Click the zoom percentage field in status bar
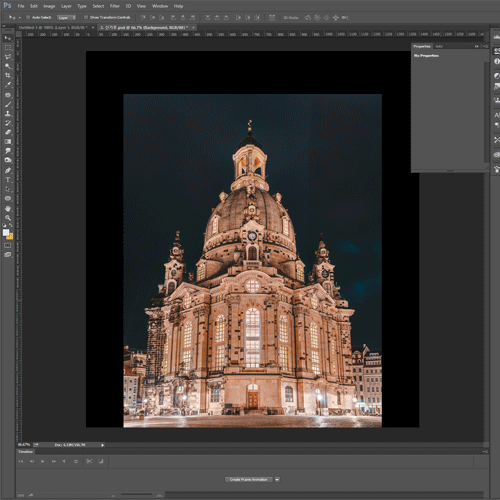 click(24, 445)
